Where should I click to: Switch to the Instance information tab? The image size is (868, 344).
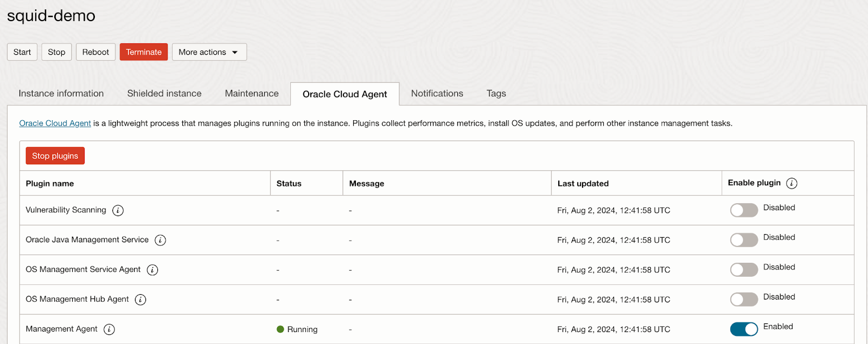61,93
